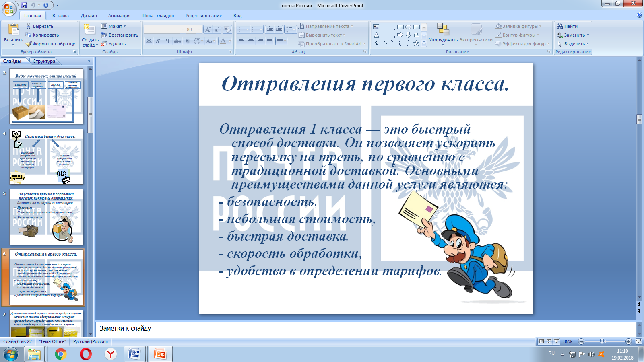Switch to the Structure (Структура) pane tab
The height and width of the screenshot is (362, 644).
pyautogui.click(x=44, y=61)
